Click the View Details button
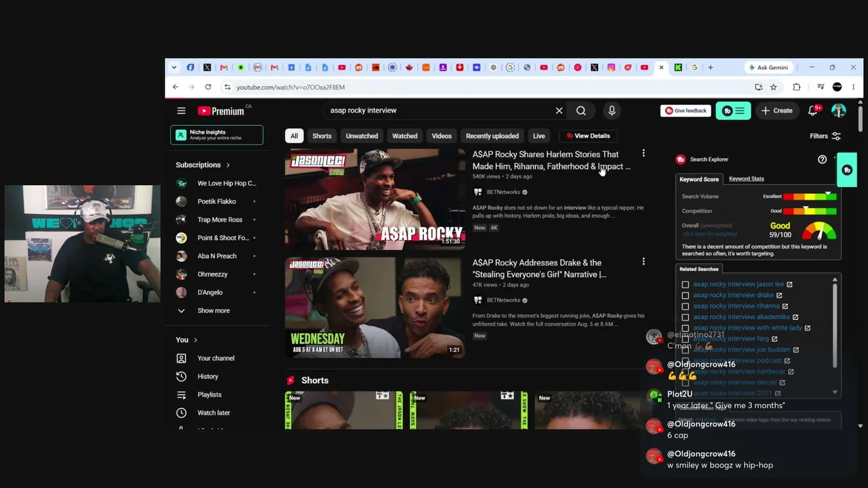 tap(588, 136)
